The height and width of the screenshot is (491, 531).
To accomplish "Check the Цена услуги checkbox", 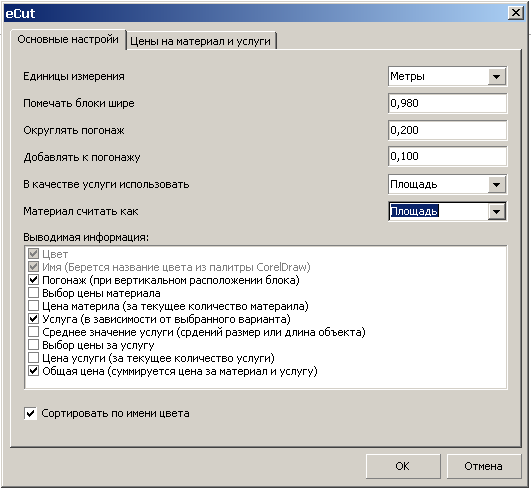I will click(x=34, y=358).
